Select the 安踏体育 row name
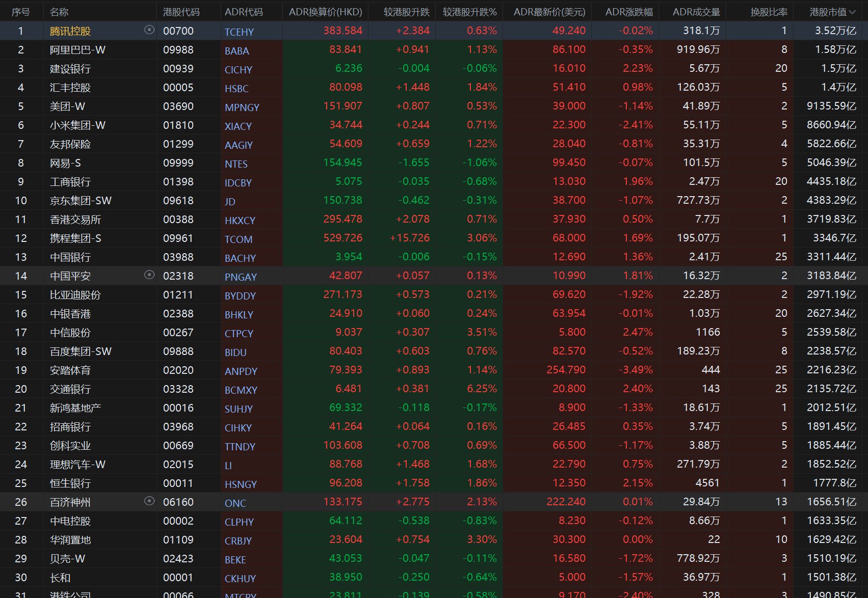 pos(70,370)
